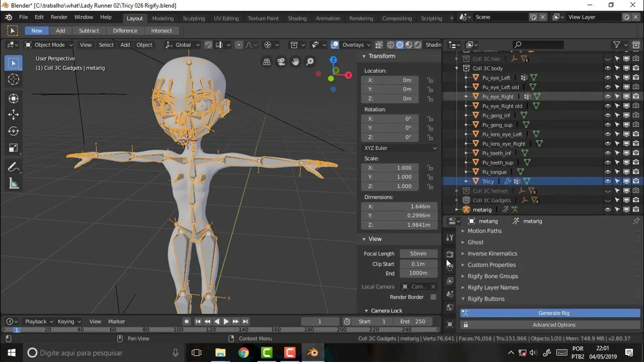644x362 pixels.
Task: Expand the Tricy object in outliner
Action: [x=466, y=182]
